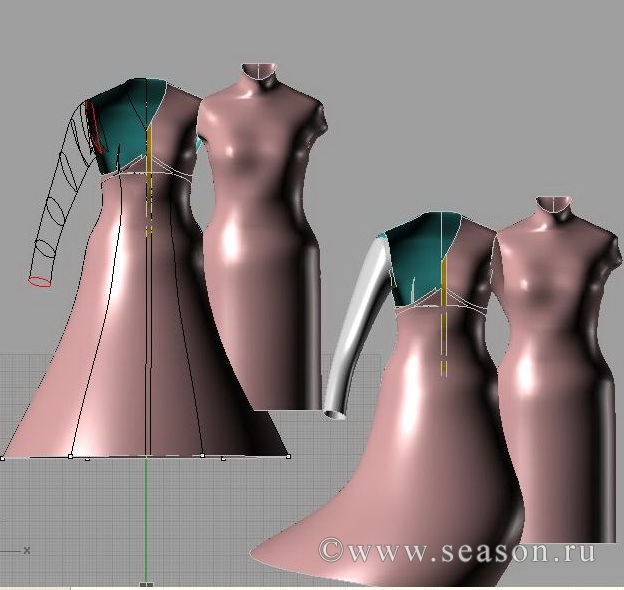Select the wireframe sleeve on the left dress
This screenshot has height=590, width=624.
coord(60,191)
